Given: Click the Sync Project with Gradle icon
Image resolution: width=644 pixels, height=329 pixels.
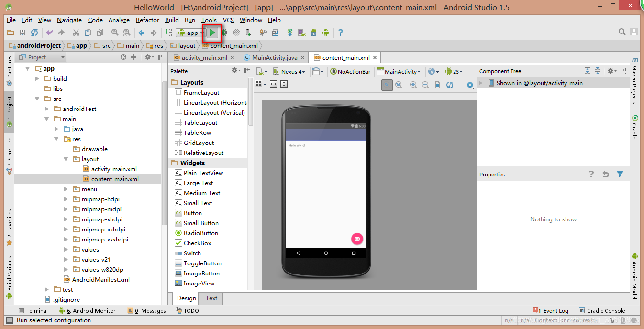Looking at the screenshot, I should (x=290, y=33).
